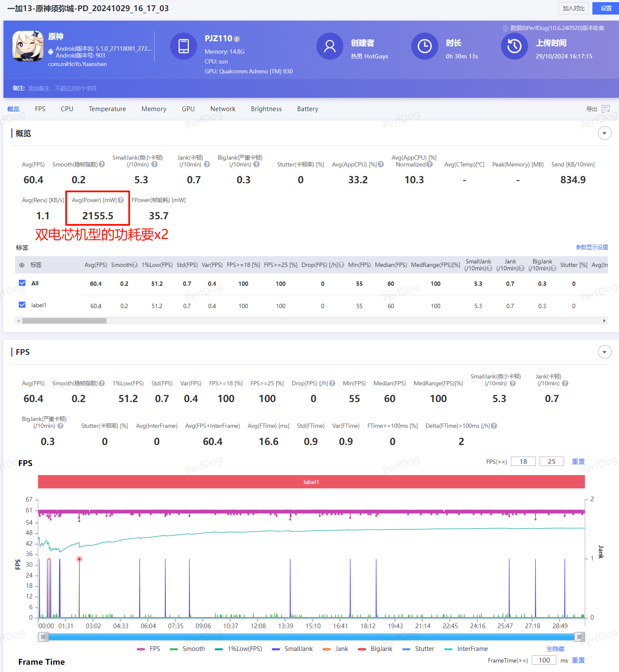Viewport: 619px width, 672px height.
Task: Click the export report icon
Action: click(x=606, y=109)
